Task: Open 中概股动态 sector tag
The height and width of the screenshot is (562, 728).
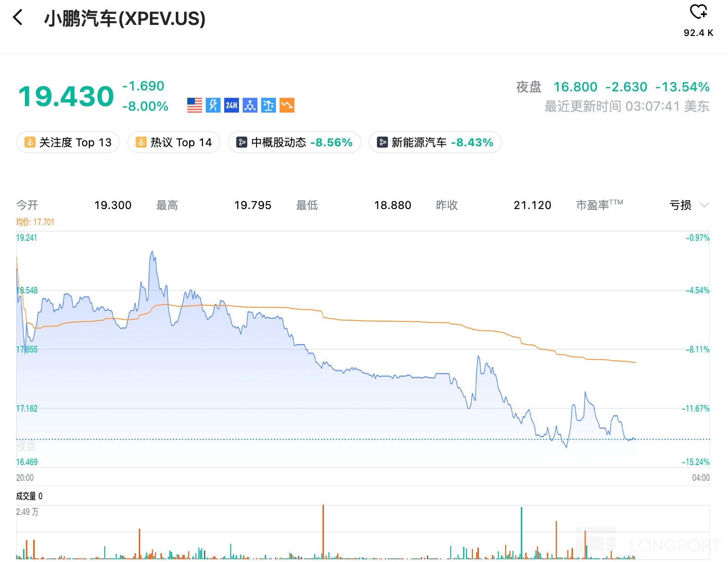Action: coord(294,142)
